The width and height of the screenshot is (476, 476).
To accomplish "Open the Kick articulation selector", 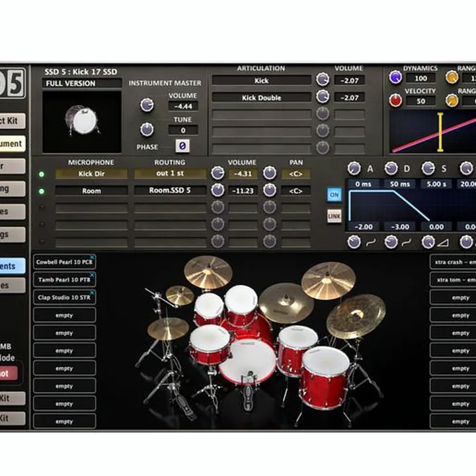I will (x=261, y=81).
